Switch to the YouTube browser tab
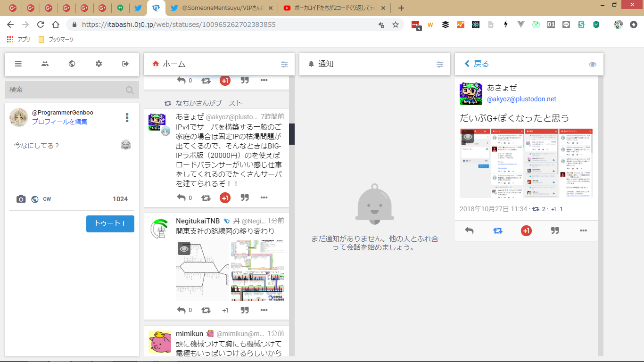This screenshot has height=362, width=644. coord(334,8)
